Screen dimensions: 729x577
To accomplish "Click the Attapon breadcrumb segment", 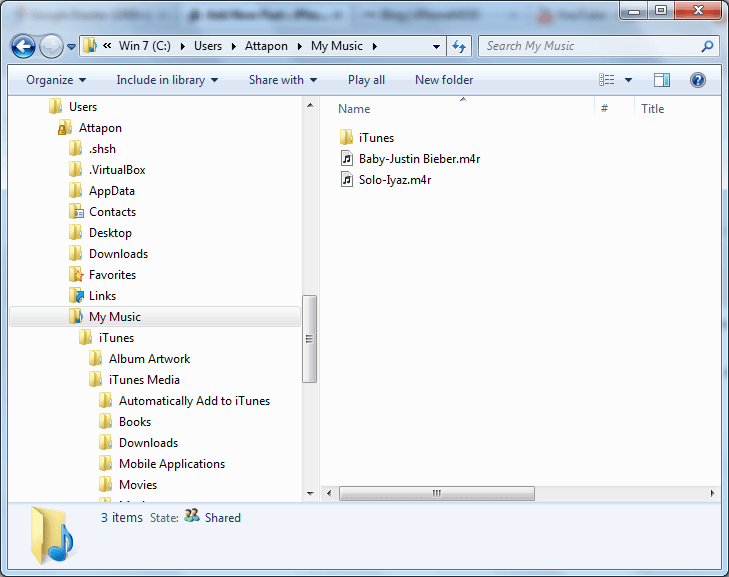I will click(266, 46).
